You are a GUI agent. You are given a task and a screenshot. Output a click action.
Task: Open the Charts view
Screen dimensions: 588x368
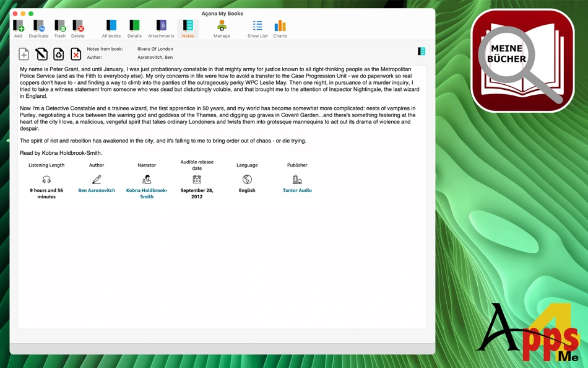(x=280, y=29)
